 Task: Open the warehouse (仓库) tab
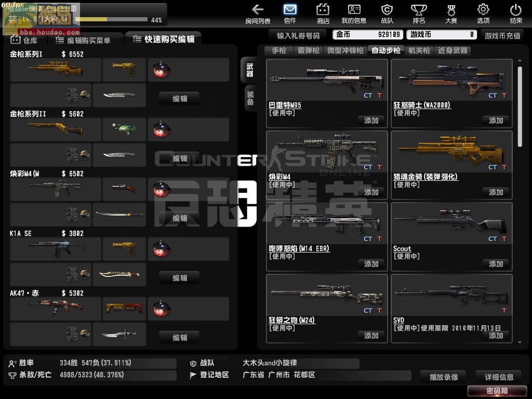pyautogui.click(x=24, y=41)
